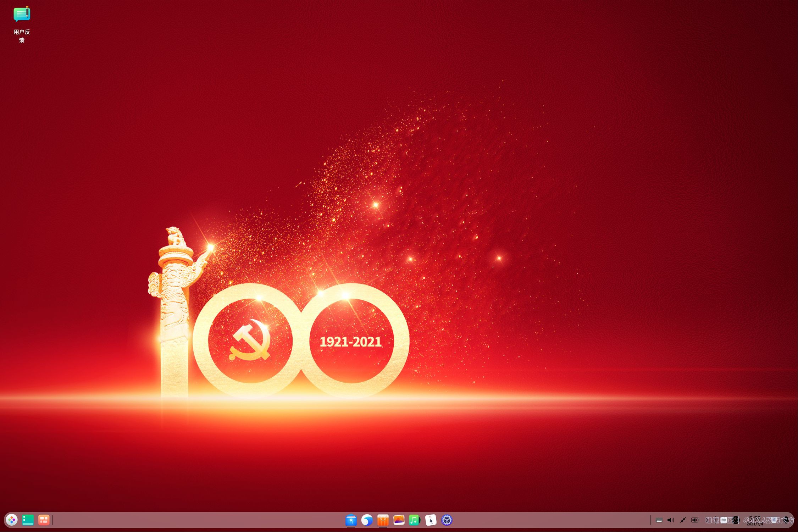798x532 pixels.
Task: Open the Control Center gear icon
Action: tap(447, 520)
